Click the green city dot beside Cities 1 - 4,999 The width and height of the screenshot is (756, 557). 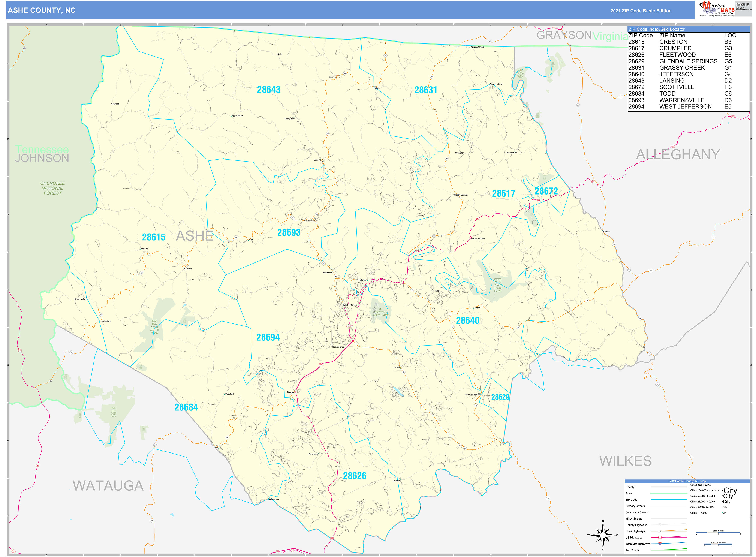point(722,512)
